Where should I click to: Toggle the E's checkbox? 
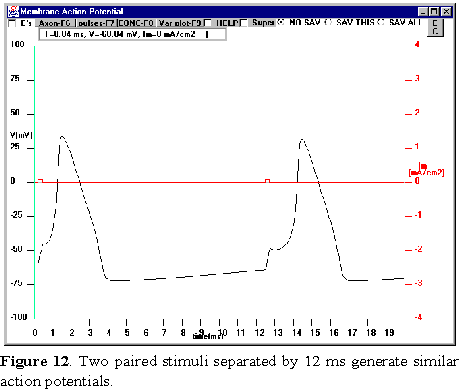(x=12, y=23)
